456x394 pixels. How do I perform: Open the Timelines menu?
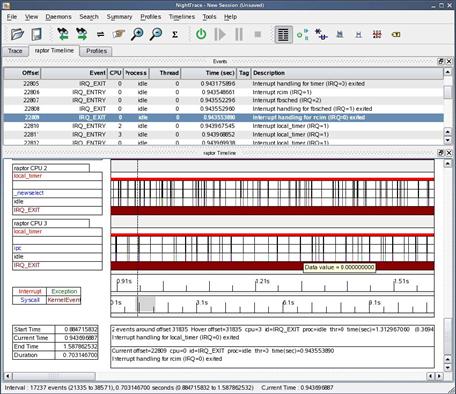pyautogui.click(x=182, y=17)
